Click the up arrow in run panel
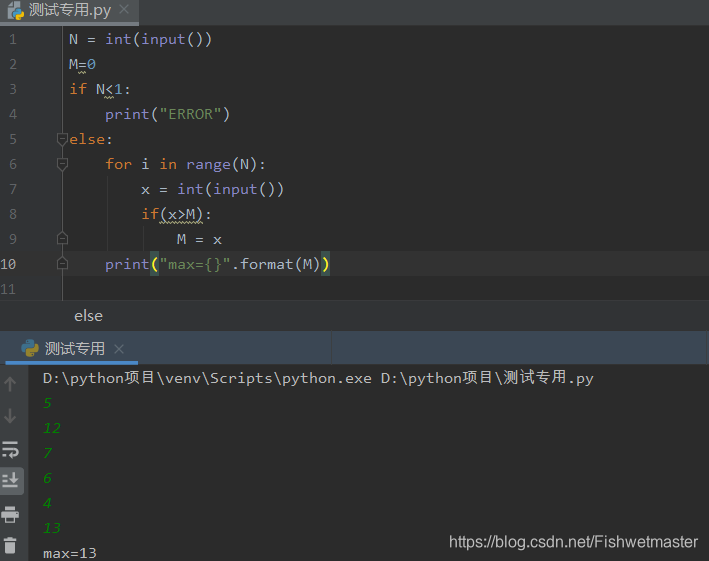The width and height of the screenshot is (709, 561). pos(10,384)
